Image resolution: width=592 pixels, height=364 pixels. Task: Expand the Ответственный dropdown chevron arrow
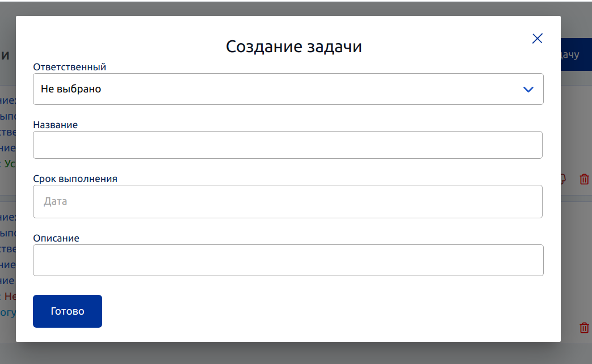[528, 90]
